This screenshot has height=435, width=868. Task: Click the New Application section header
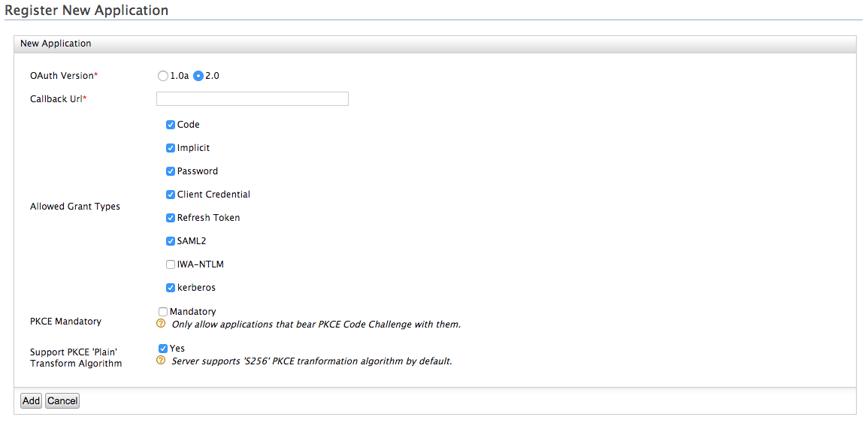click(56, 44)
